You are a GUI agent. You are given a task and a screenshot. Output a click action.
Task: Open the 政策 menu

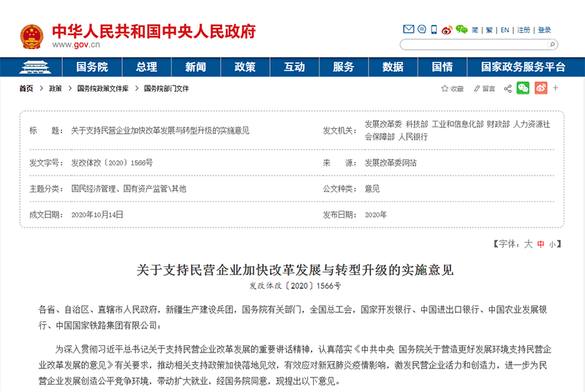click(x=245, y=67)
